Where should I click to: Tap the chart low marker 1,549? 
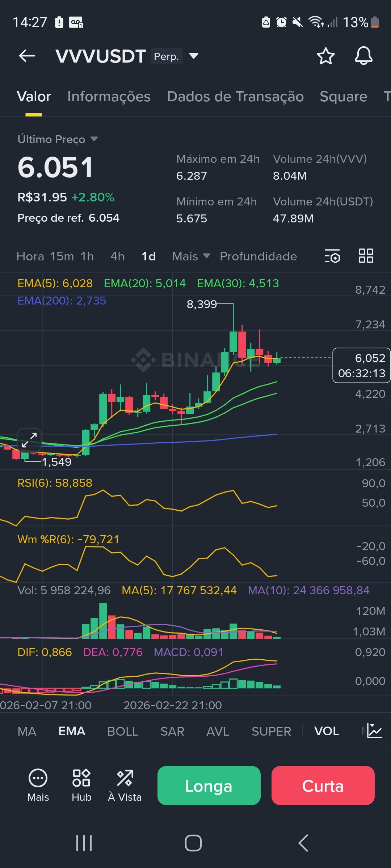57,462
